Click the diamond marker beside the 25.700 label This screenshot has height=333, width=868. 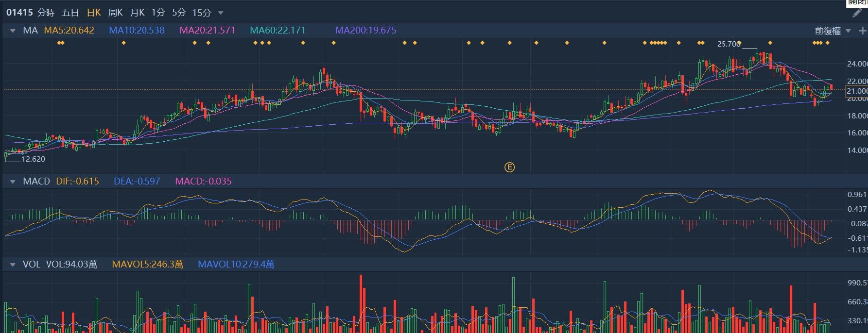[x=739, y=43]
